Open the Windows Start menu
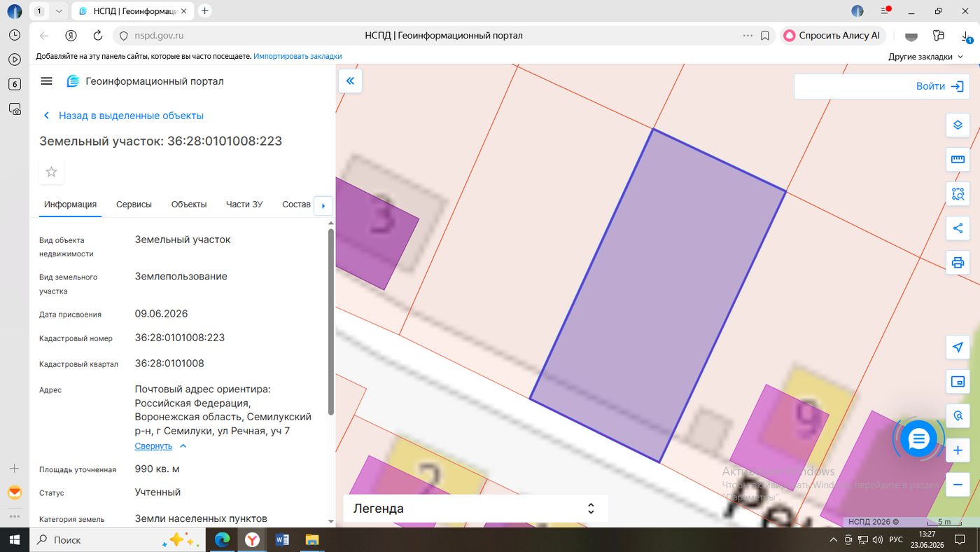This screenshot has width=980, height=552. pos(13,540)
